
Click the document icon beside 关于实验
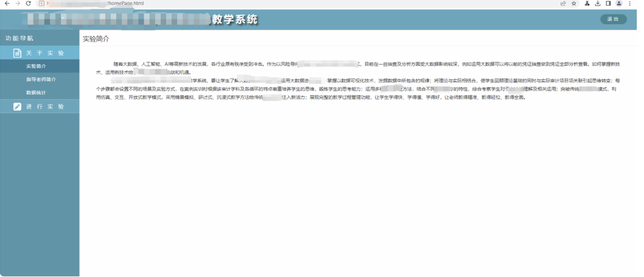point(17,53)
